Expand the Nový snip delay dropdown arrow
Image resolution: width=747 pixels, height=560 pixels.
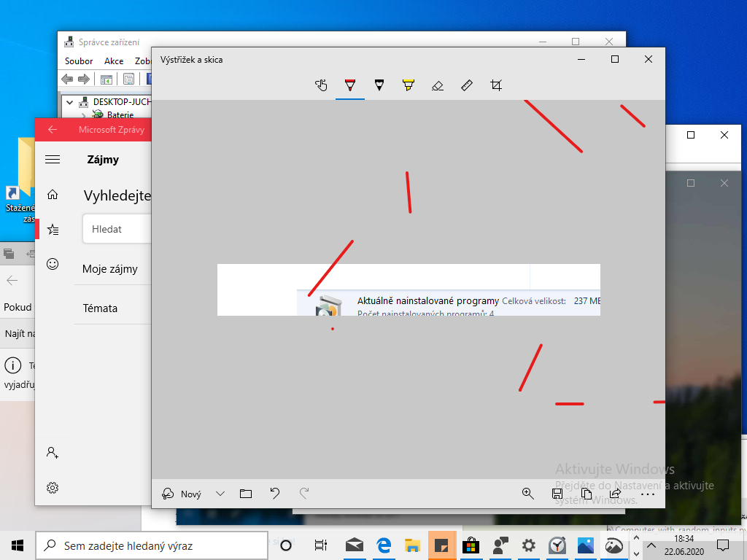click(x=220, y=494)
